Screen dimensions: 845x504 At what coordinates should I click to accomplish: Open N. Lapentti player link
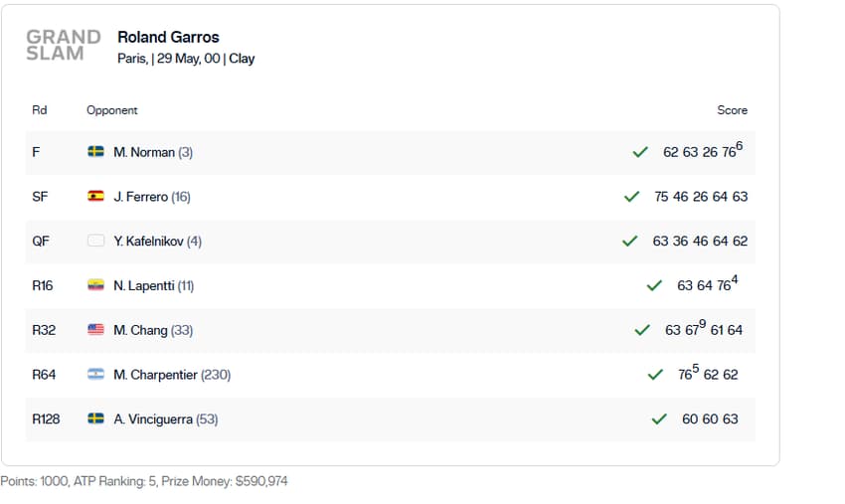click(144, 285)
